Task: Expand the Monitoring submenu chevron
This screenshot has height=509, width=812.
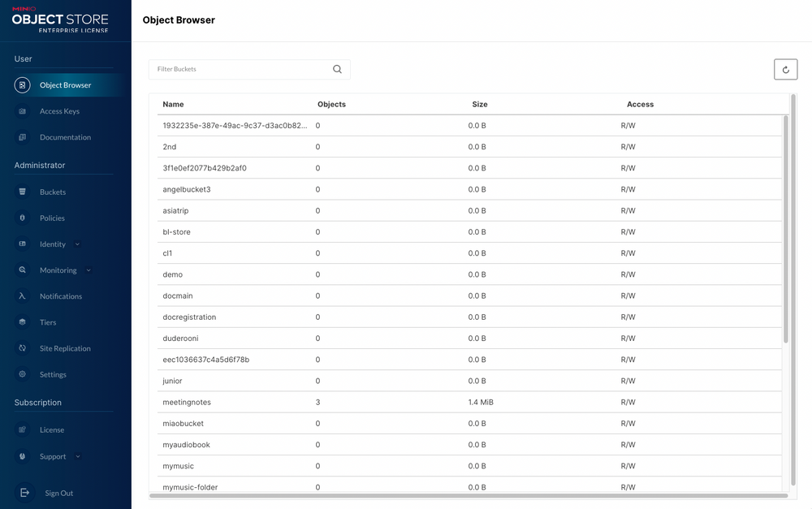Action: (89, 270)
